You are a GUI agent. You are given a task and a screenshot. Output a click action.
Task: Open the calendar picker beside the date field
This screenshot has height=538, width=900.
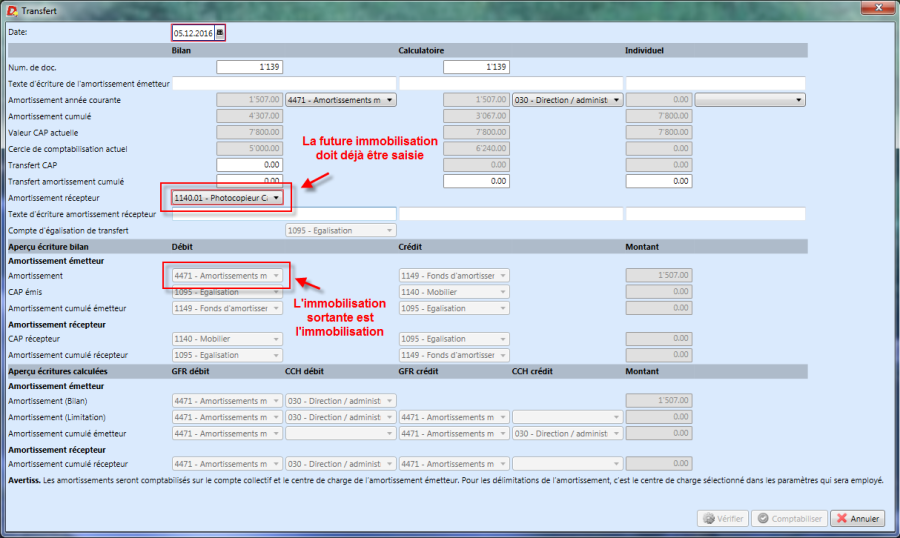tap(220, 33)
